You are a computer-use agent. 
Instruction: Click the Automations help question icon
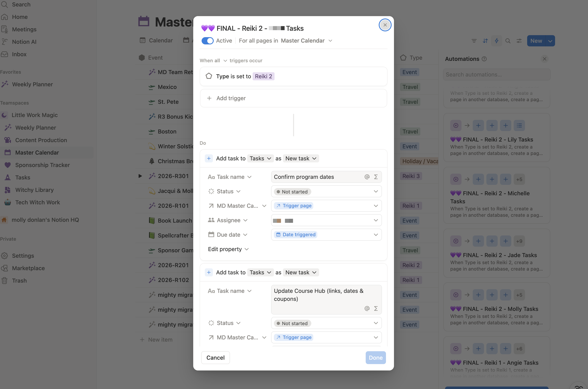pos(484,59)
